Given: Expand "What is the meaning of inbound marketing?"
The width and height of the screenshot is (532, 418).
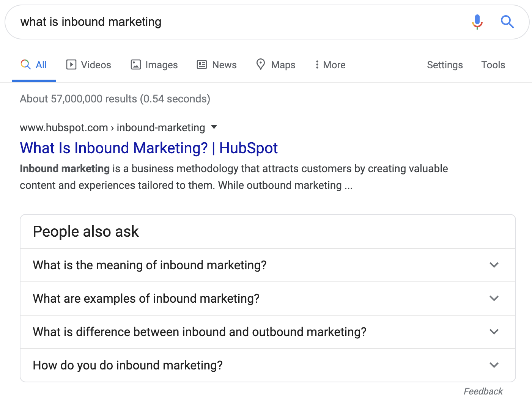Looking at the screenshot, I should click(x=494, y=265).
